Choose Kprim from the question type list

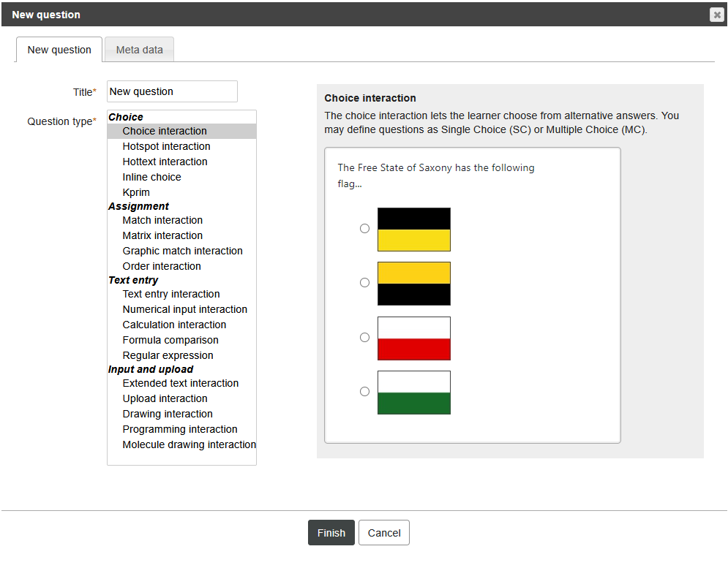coord(136,192)
